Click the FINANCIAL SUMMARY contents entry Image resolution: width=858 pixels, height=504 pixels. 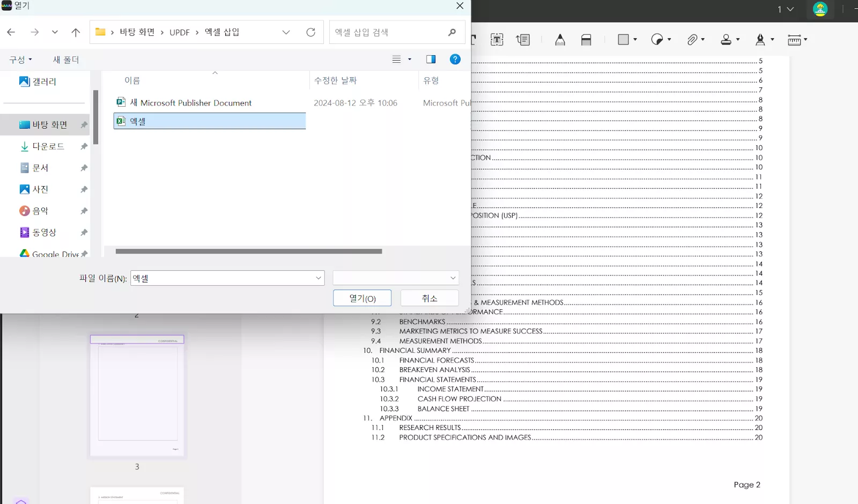coord(415,351)
